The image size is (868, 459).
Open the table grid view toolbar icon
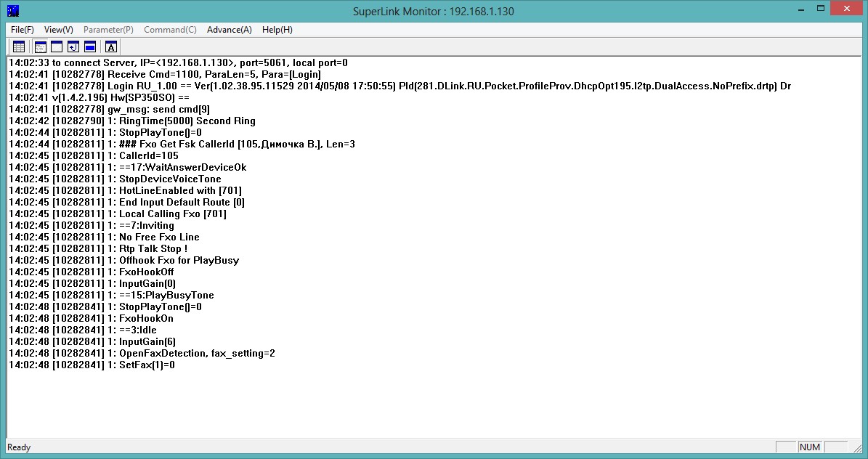tap(19, 47)
